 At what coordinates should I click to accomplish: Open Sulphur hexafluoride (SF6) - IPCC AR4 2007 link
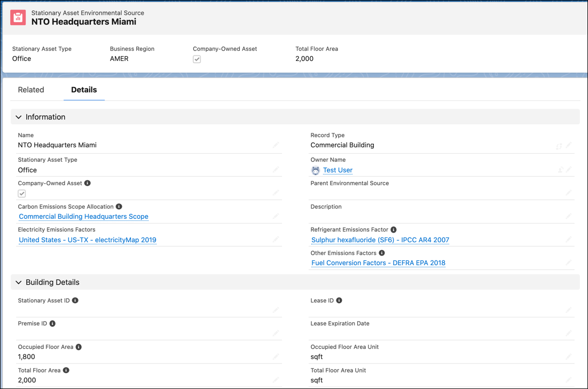[380, 240]
